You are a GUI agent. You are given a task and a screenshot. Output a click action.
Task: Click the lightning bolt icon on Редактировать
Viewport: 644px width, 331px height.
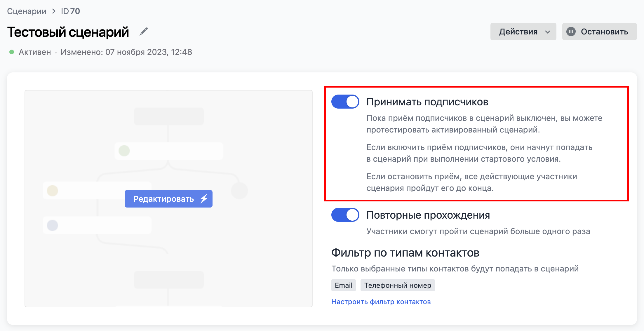pyautogui.click(x=204, y=199)
